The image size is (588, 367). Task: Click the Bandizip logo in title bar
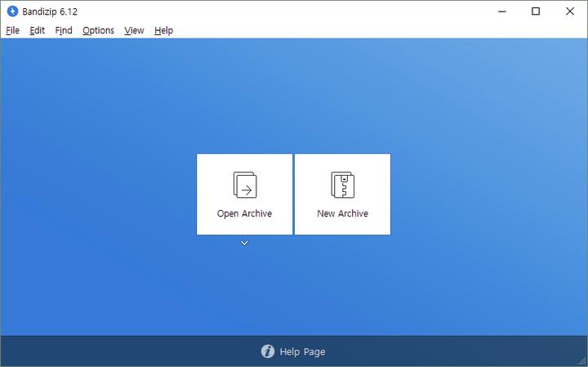click(12, 11)
